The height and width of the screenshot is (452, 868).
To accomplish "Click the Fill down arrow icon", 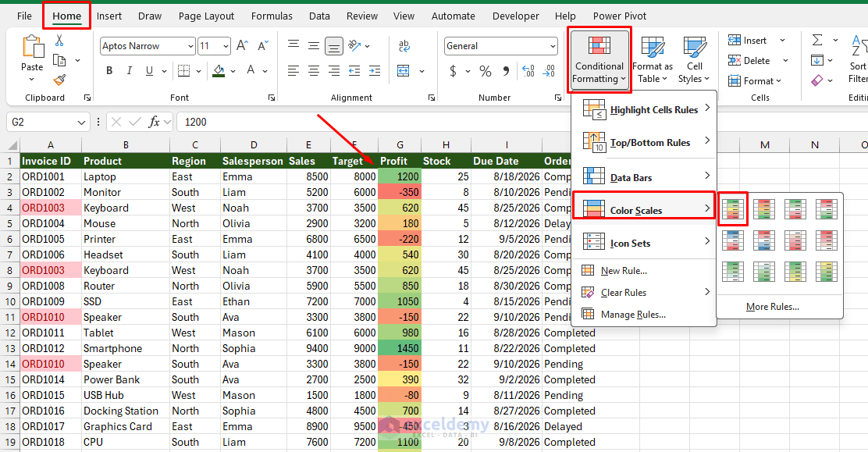I will 817,60.
